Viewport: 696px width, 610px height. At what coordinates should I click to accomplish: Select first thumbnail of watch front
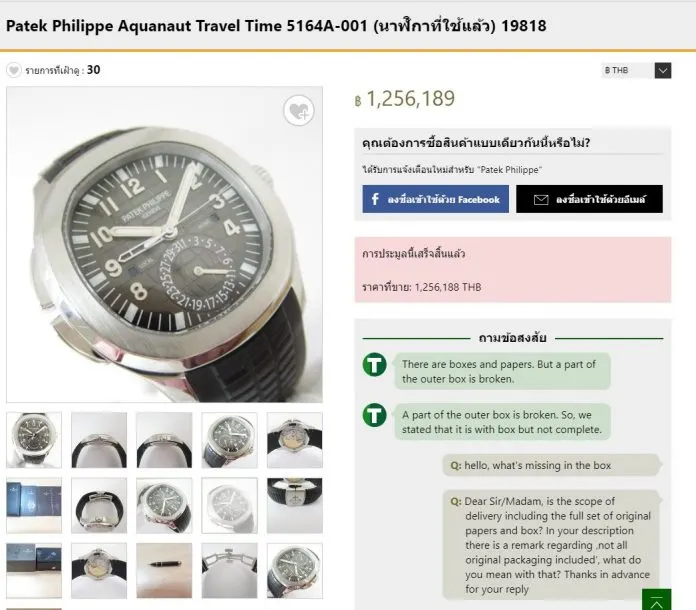(x=34, y=440)
